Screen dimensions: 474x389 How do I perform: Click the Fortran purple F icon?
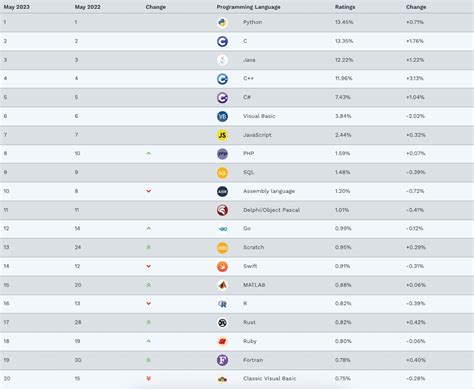pyautogui.click(x=222, y=360)
